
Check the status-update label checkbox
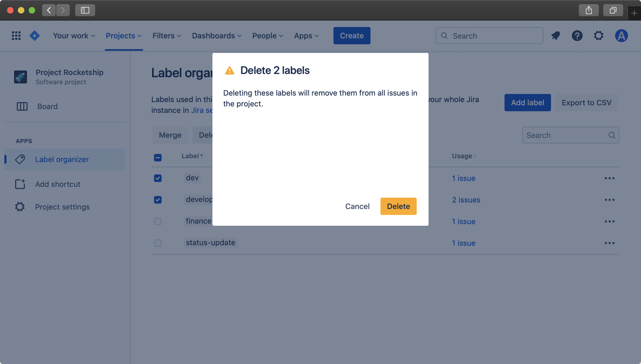tap(158, 243)
